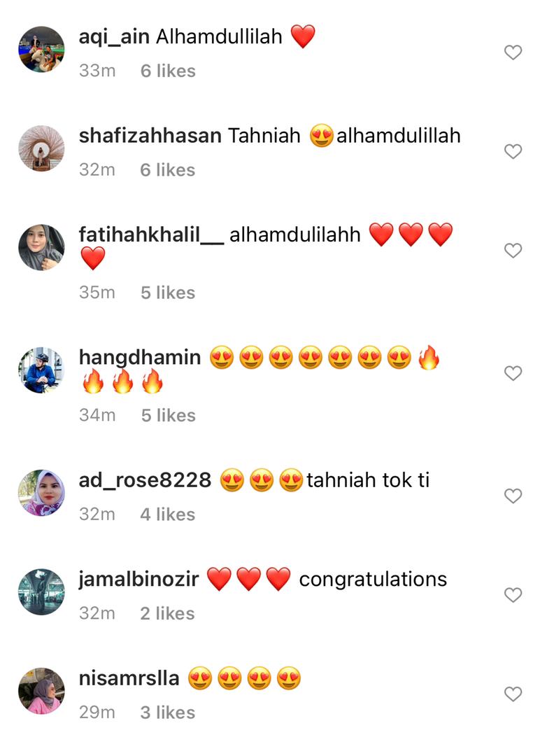Viewport: 554px width, 756px height.
Task: Tap the heart beside fatihahkhalil__'s comment
Action: click(513, 250)
